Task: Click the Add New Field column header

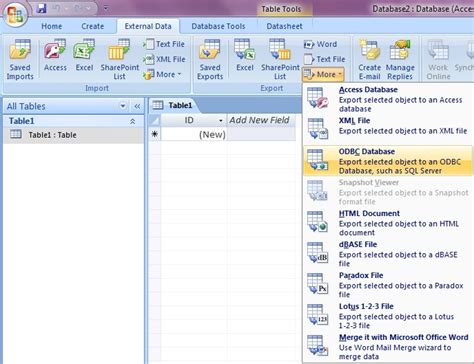Action: [259, 120]
